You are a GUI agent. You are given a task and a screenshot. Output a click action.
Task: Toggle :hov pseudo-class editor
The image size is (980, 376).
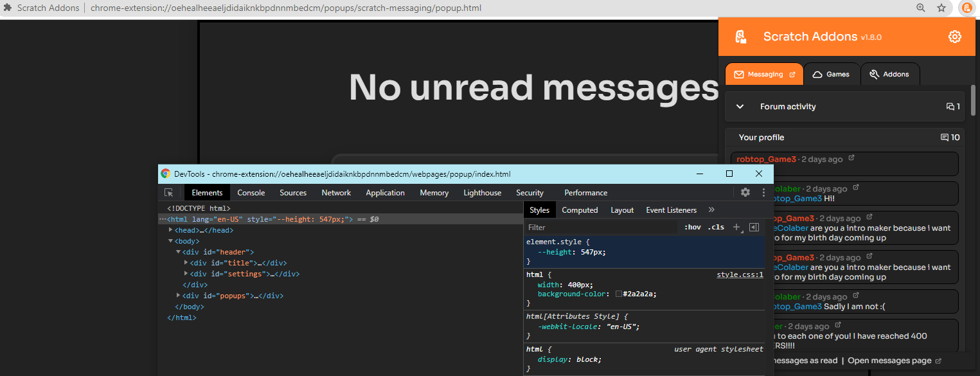click(691, 227)
